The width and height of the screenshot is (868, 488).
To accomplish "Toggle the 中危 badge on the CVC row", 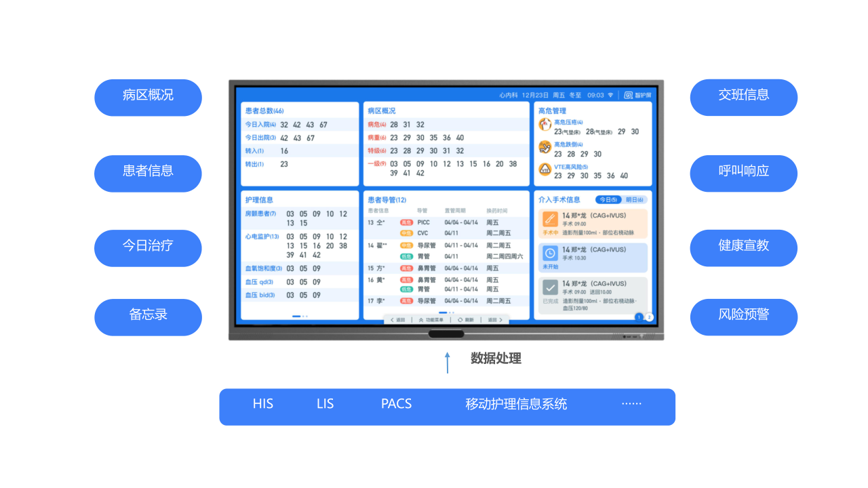I will click(406, 233).
